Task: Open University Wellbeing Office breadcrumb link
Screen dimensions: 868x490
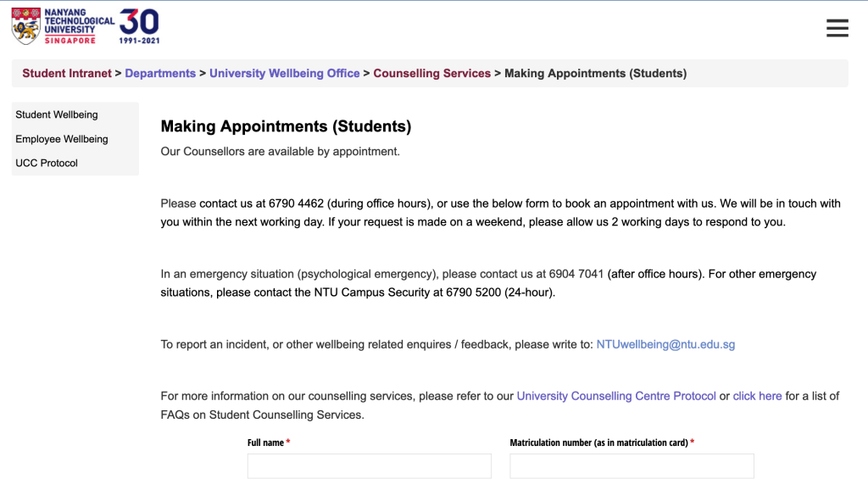Action: tap(285, 74)
